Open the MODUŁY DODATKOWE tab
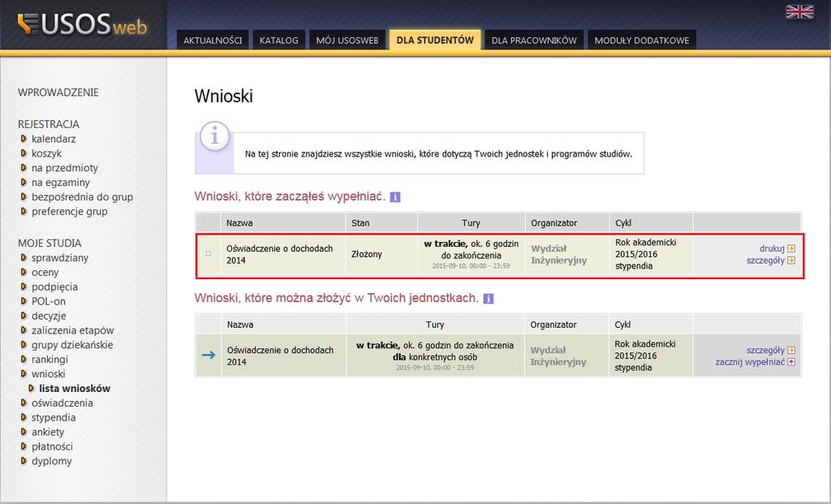This screenshot has height=504, width=831. tap(642, 41)
